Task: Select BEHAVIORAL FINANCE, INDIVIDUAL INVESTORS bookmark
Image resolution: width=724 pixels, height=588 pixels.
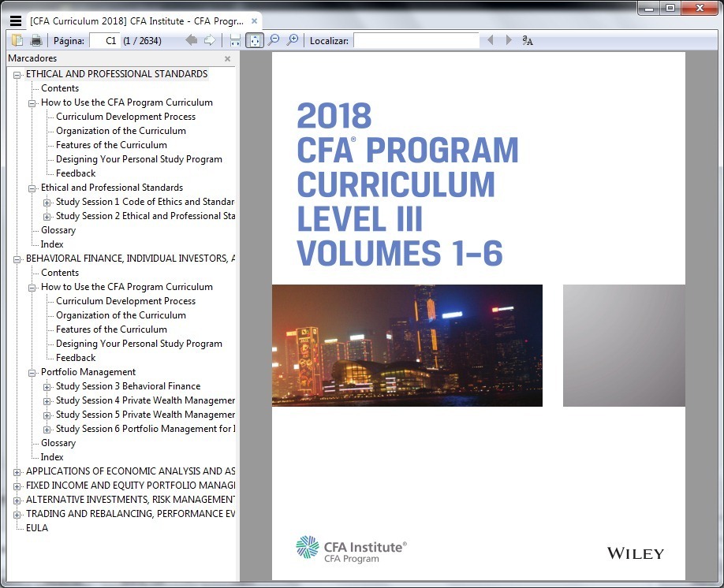Action: 130,259
